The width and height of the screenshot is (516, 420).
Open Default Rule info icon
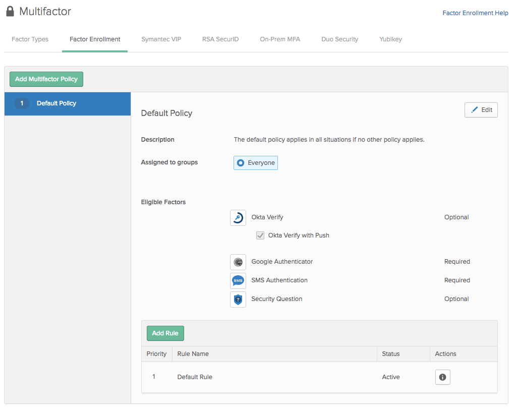tap(442, 377)
